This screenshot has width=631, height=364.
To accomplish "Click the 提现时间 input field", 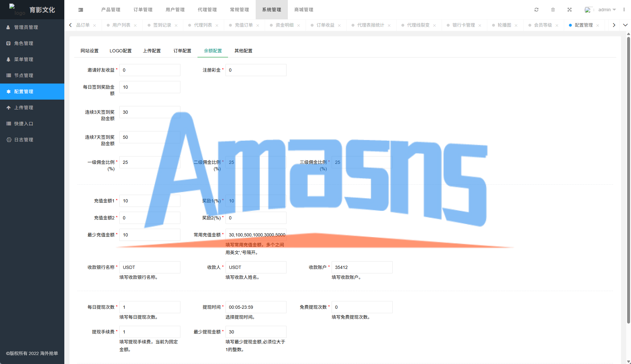I will tap(256, 307).
